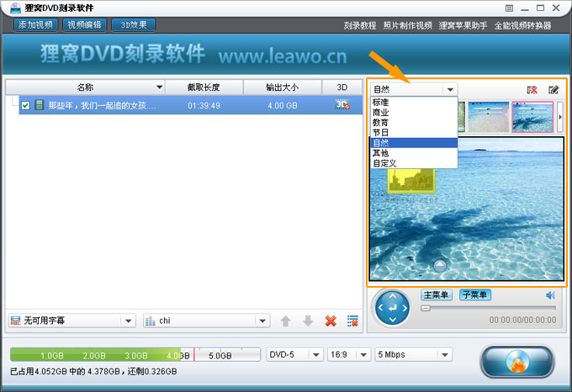Viewport: 572px width, 392px height.
Task: Move the video up with up arrow
Action: click(286, 320)
